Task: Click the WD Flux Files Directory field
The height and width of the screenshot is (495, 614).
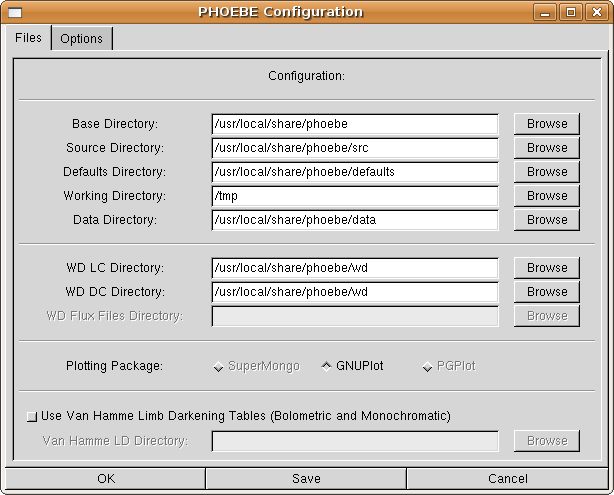Action: pos(355,316)
